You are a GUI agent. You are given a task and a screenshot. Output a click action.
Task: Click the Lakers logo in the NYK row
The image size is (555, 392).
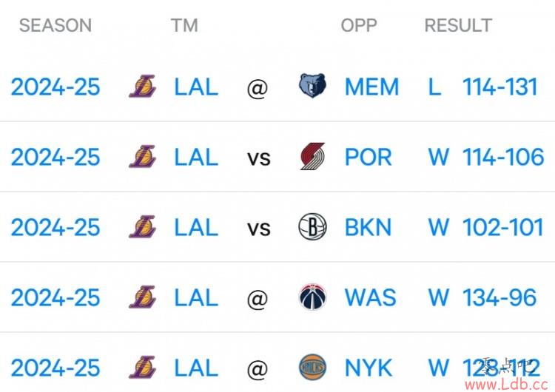click(x=142, y=367)
